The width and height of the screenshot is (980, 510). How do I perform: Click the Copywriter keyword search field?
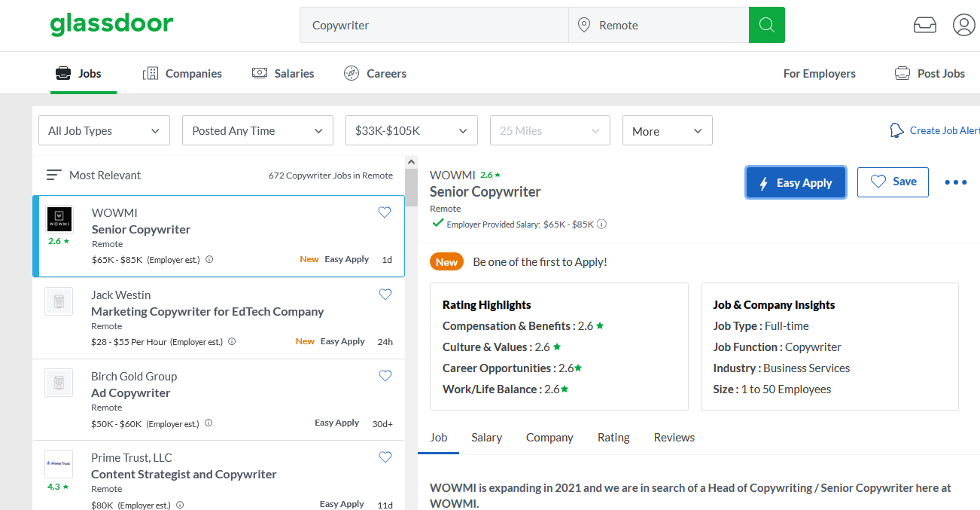click(x=434, y=25)
